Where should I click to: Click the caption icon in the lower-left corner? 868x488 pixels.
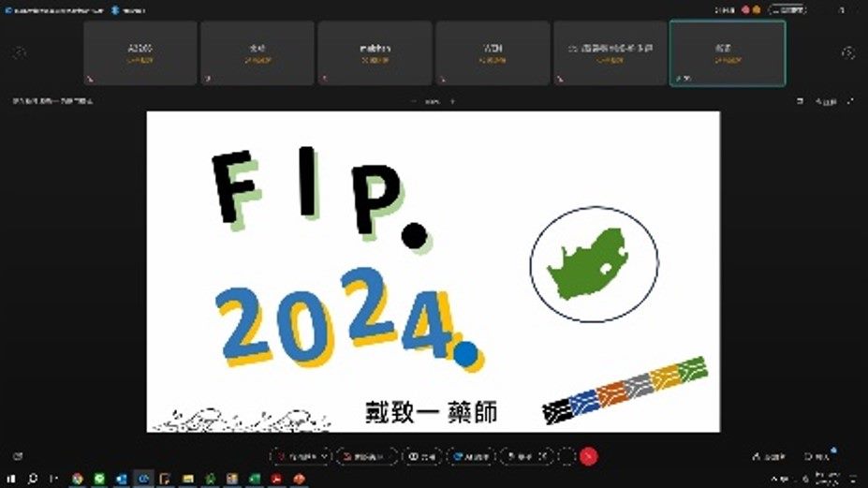[18, 456]
